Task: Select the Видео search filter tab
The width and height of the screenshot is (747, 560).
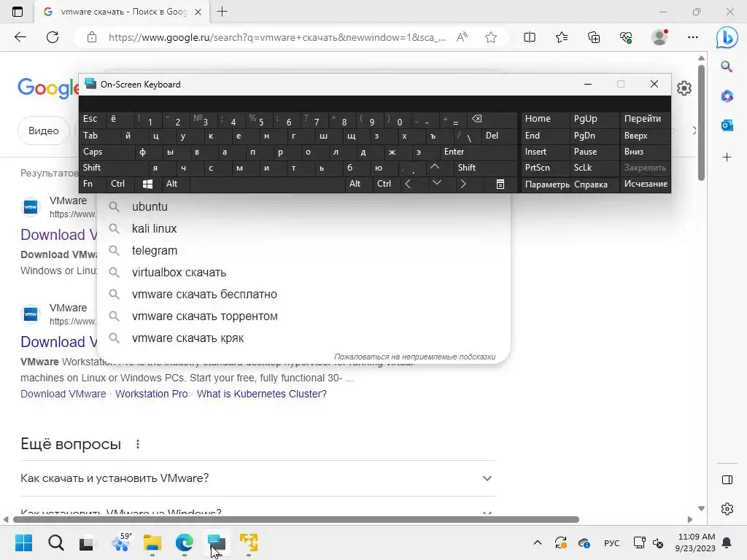Action: pyautogui.click(x=43, y=131)
